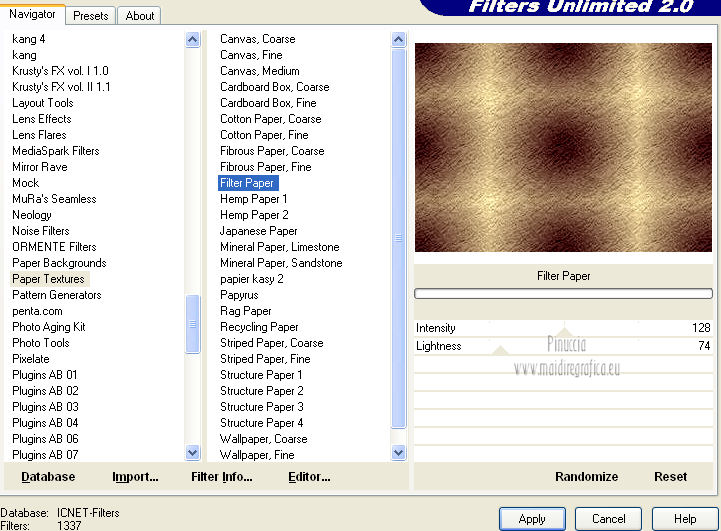Select the kang 4 category
This screenshot has width=721, height=531.
pos(29,39)
